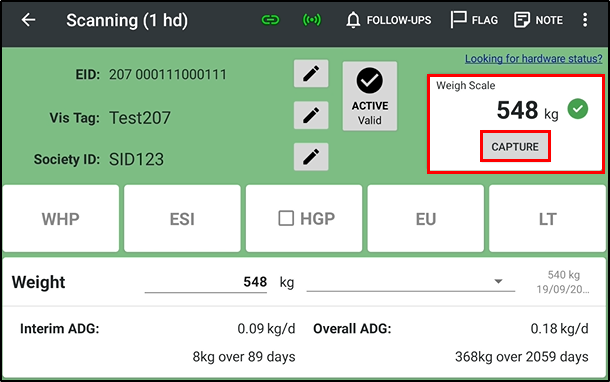
Task: Click the green link connection icon
Action: 270,20
